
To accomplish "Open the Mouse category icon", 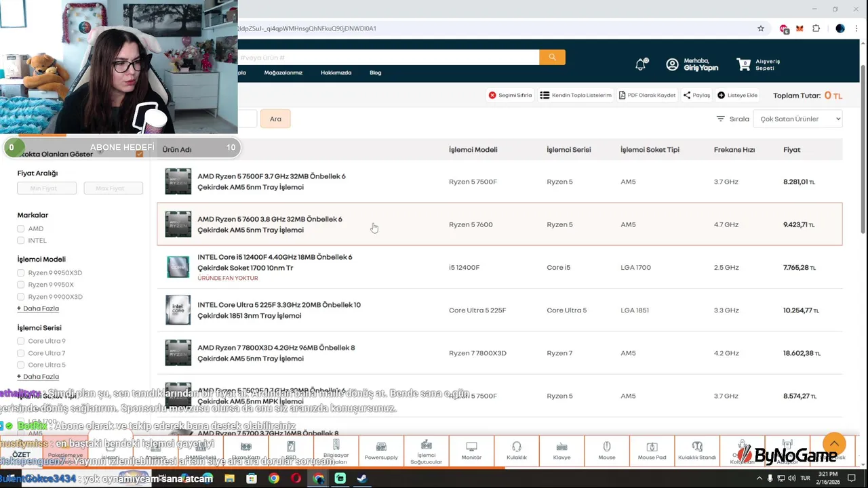I will coord(607,451).
